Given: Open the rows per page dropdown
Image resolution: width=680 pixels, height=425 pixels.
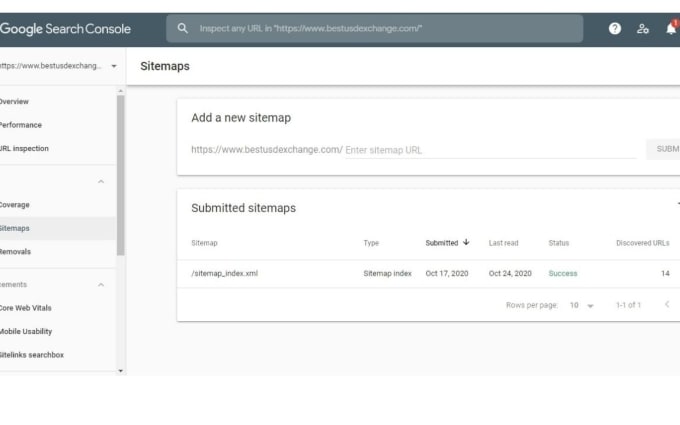Looking at the screenshot, I should tap(582, 305).
